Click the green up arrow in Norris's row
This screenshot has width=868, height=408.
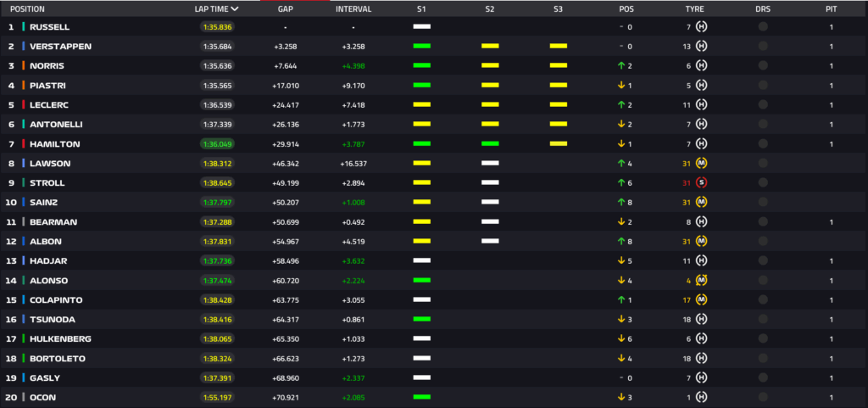pos(620,66)
